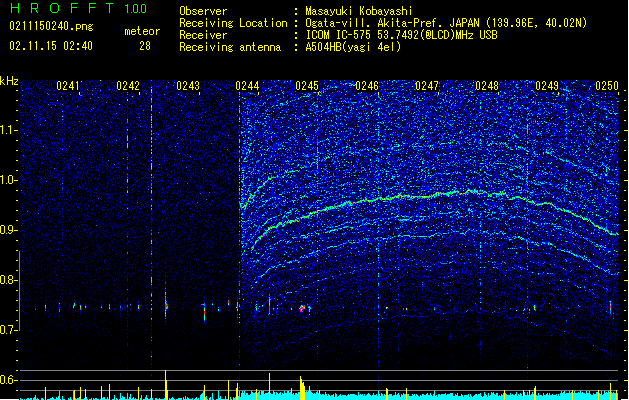The height and width of the screenshot is (400, 629).
Task: Click the 0242 time marker
Action: click(x=128, y=86)
